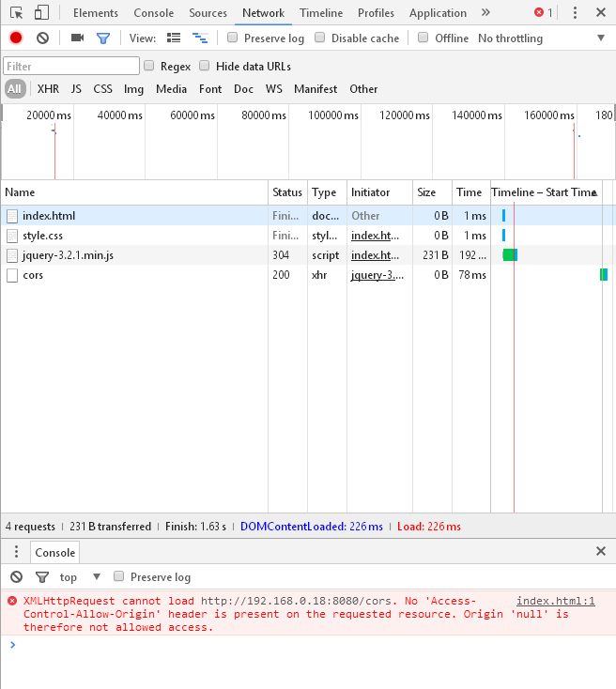Open the console drawer three-dot menu

coord(16,551)
